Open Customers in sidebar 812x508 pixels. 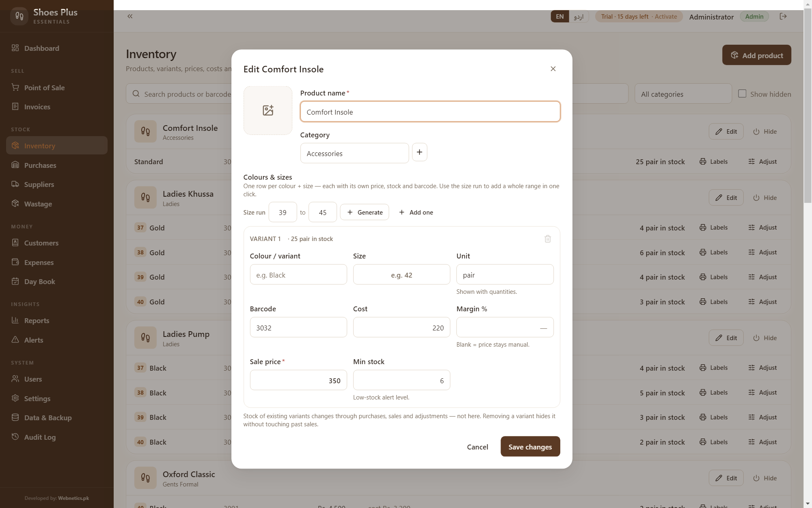57,243
